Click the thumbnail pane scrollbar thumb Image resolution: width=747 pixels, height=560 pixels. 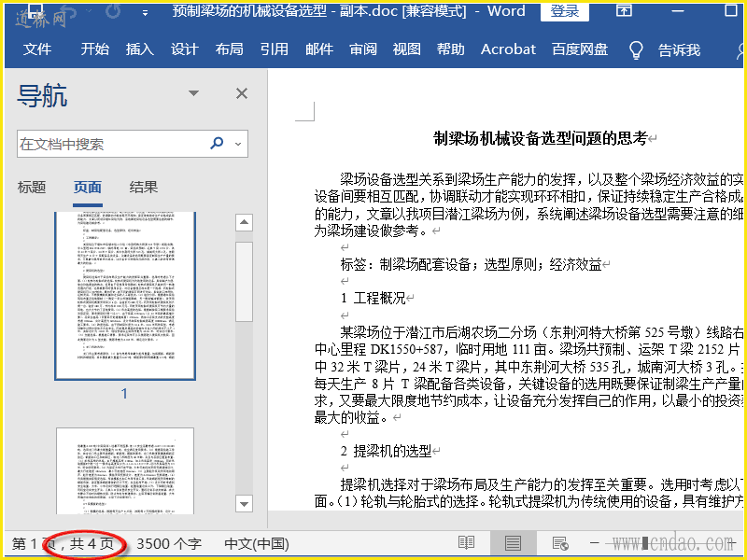pyautogui.click(x=244, y=282)
